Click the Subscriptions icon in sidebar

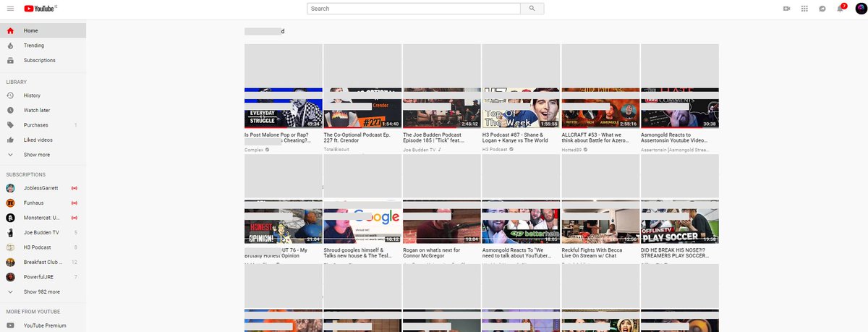coord(10,60)
